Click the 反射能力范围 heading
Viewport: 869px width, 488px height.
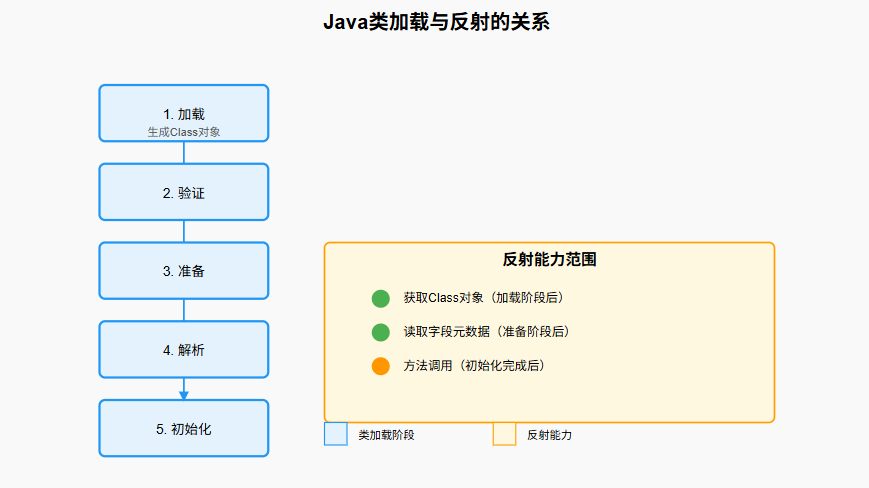(x=549, y=259)
